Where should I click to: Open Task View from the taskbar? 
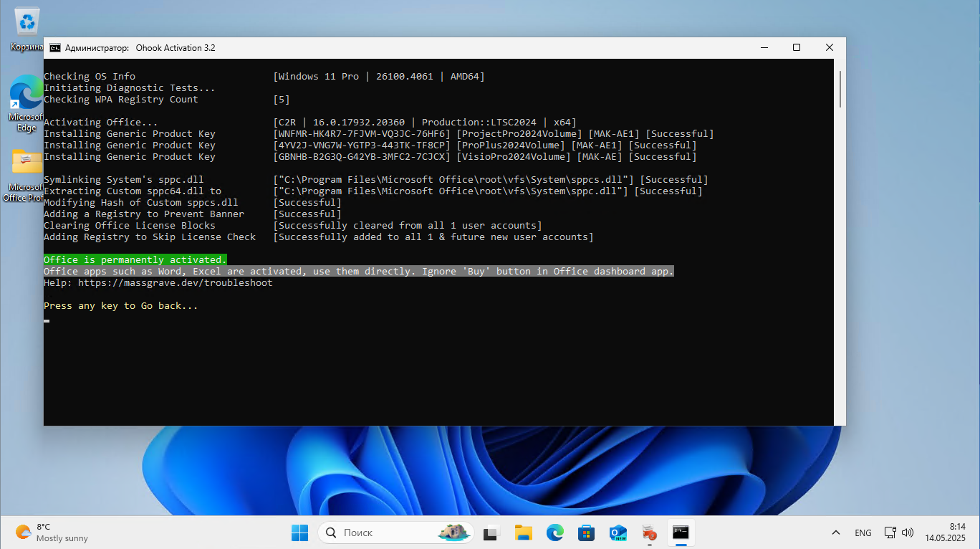click(491, 533)
